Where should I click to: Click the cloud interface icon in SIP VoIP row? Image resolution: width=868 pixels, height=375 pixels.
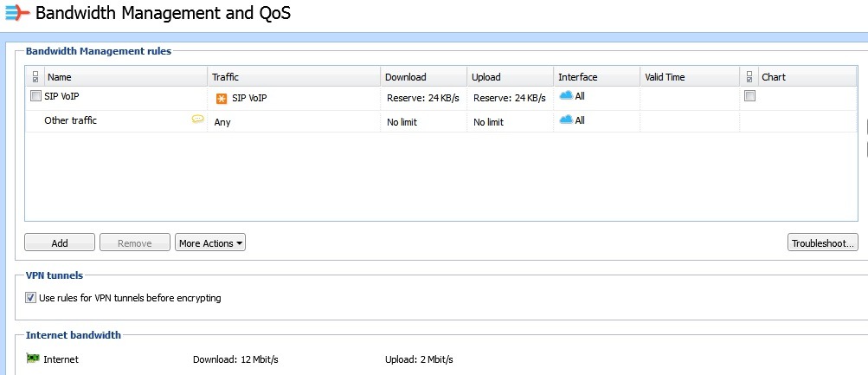click(566, 96)
